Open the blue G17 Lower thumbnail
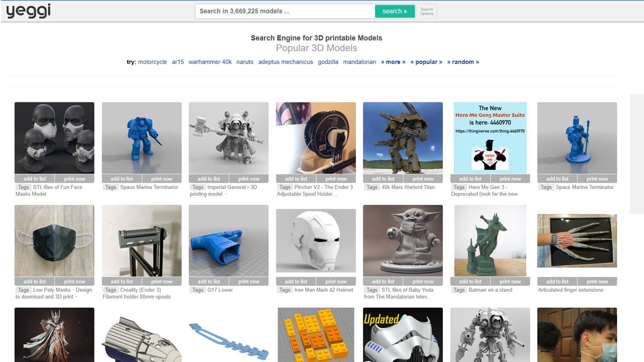The width and height of the screenshot is (644, 362). click(229, 241)
